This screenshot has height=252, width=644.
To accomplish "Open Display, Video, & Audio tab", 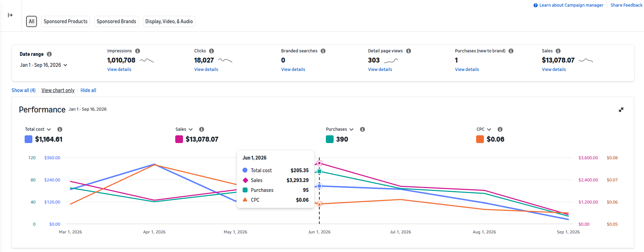I will coord(169,21).
